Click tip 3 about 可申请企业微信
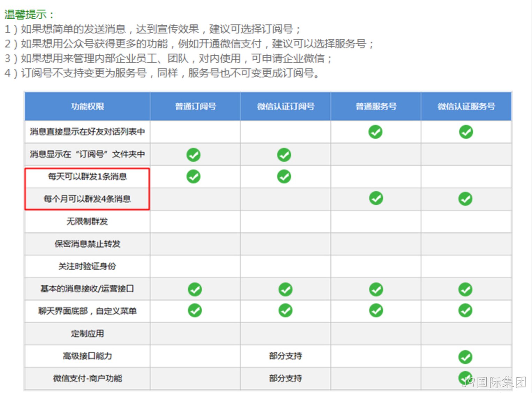This screenshot has height=393, width=532. coord(168,58)
